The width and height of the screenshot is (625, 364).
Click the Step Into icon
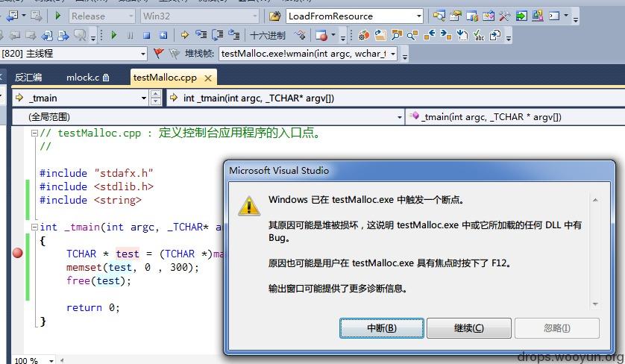tap(201, 35)
